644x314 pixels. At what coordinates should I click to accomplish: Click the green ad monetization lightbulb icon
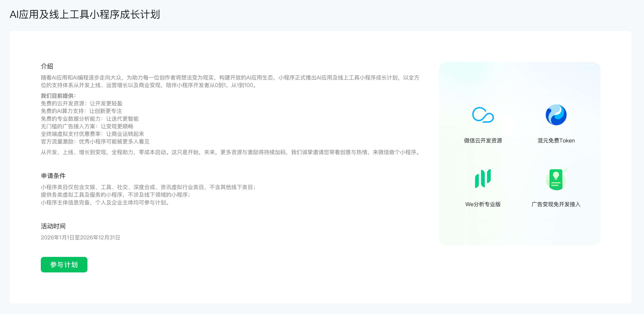[x=556, y=180]
